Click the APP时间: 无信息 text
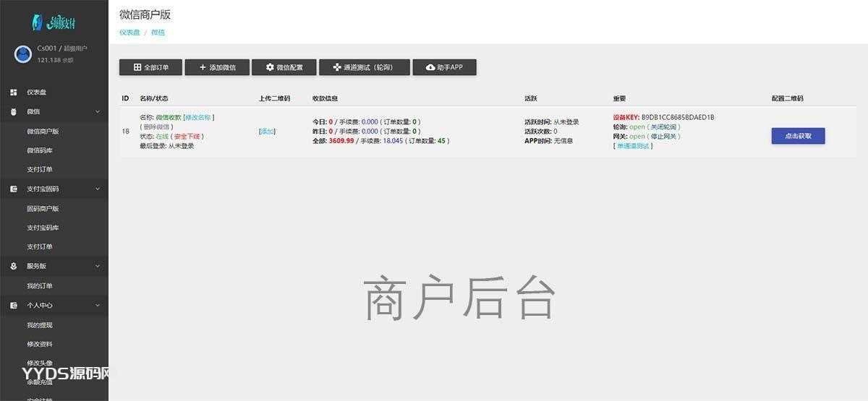Screen dimensions: 868x401 548,141
